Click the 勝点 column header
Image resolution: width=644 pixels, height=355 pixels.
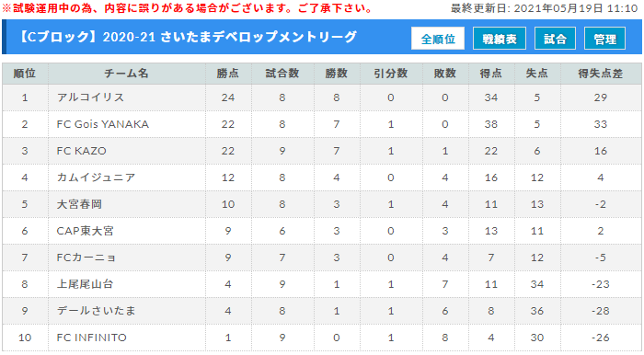point(228,74)
